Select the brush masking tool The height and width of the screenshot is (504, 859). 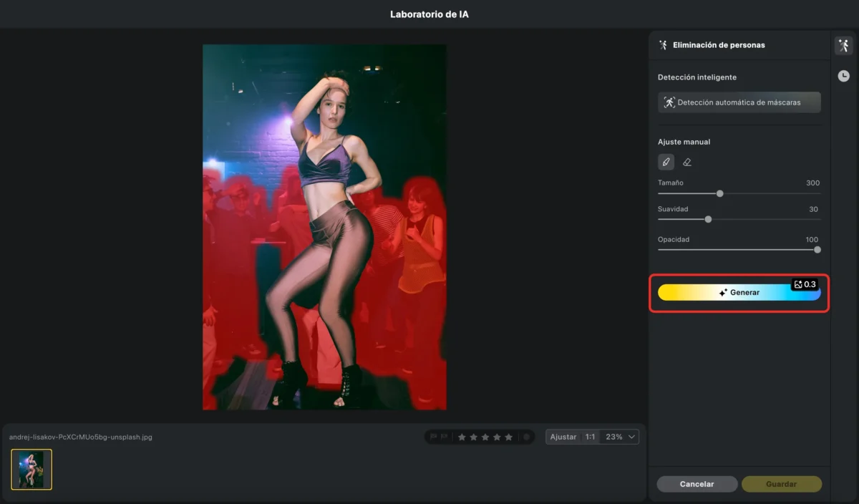pyautogui.click(x=666, y=162)
